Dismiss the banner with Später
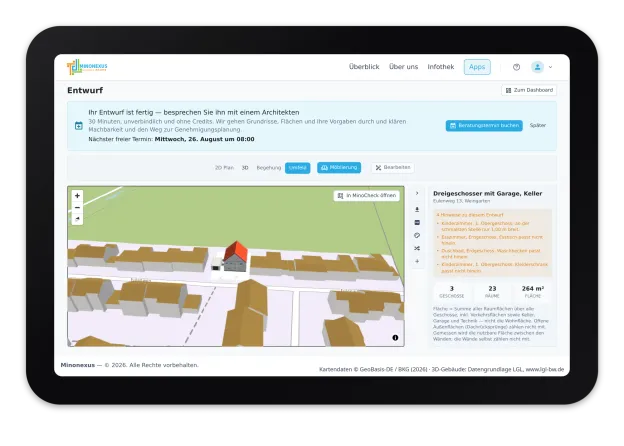The image size is (624, 446). pos(538,125)
